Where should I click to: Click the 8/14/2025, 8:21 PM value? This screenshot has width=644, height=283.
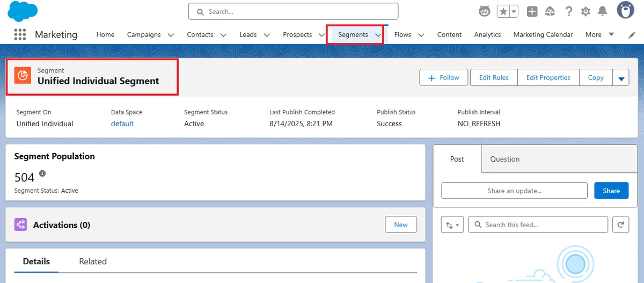301,124
